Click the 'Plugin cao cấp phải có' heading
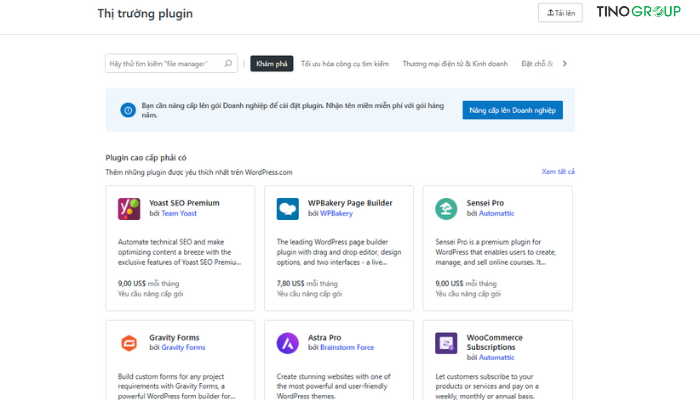Screen dimensions: 700x400 click(146, 158)
